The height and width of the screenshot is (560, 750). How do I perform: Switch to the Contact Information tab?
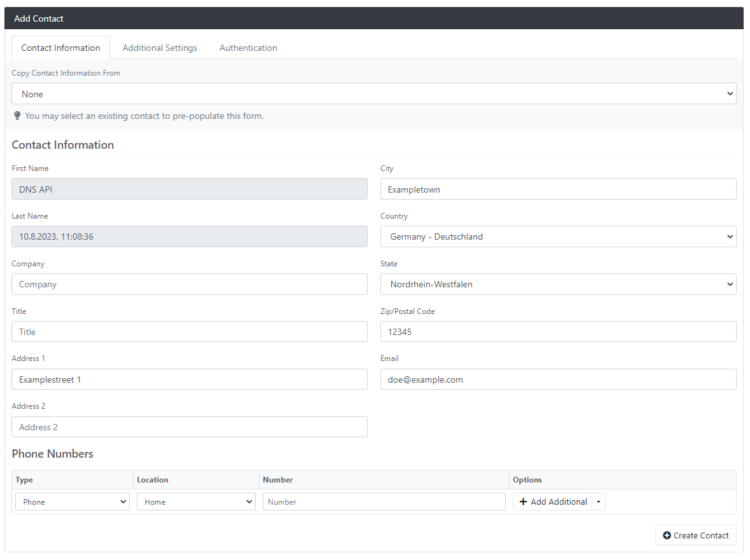click(x=60, y=48)
